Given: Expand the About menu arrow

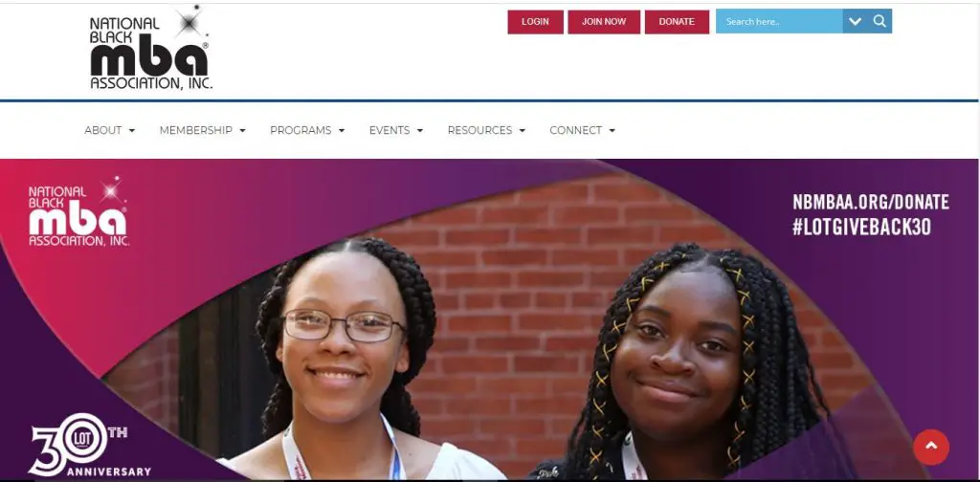Looking at the screenshot, I should coord(132,130).
